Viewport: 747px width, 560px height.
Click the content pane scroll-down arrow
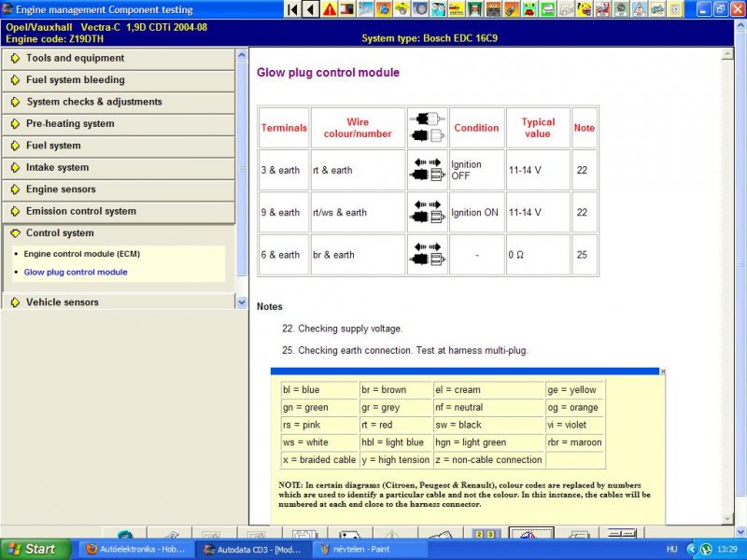coord(727,519)
